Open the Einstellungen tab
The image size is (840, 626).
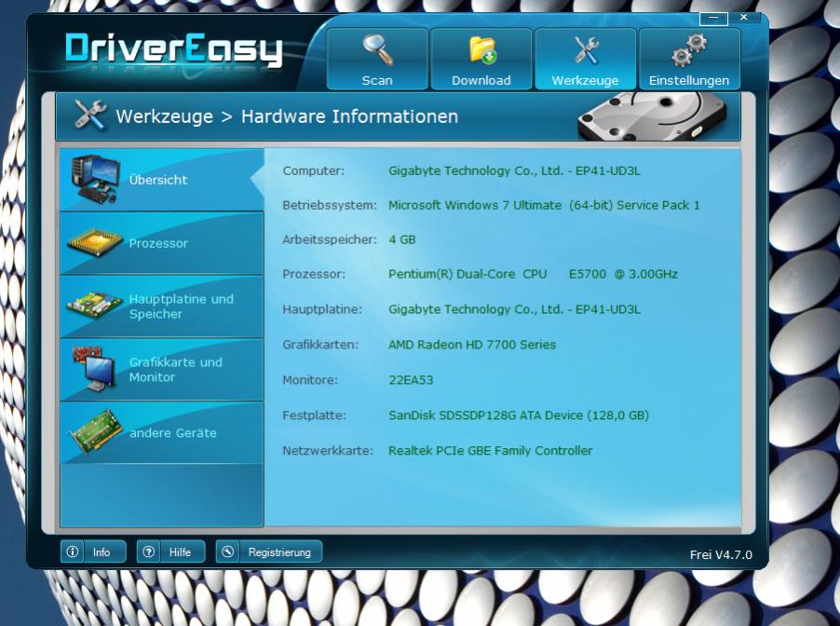689,59
